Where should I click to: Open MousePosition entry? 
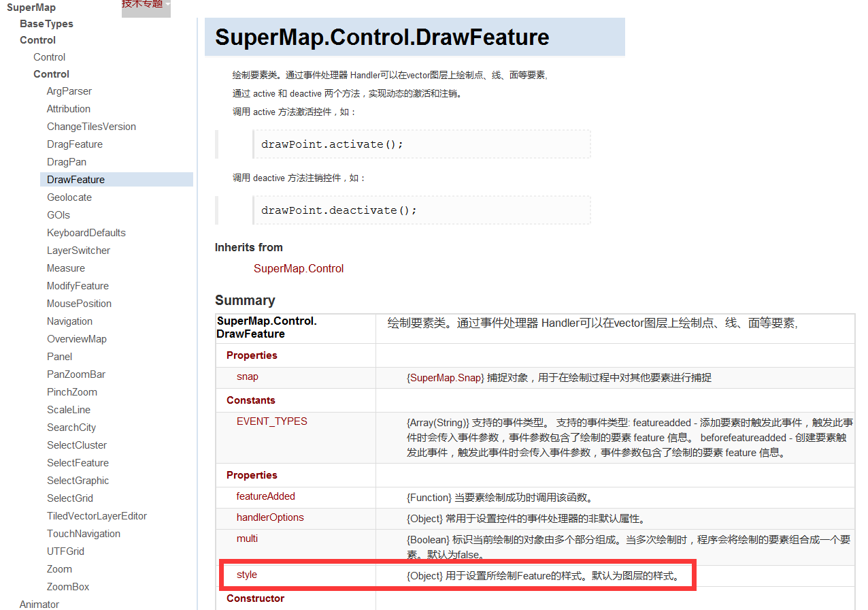tap(79, 304)
